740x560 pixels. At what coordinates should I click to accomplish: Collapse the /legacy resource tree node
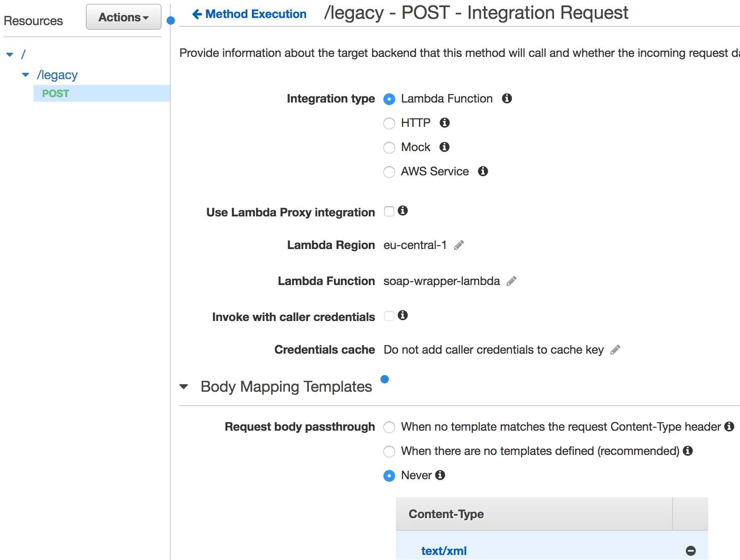point(26,75)
